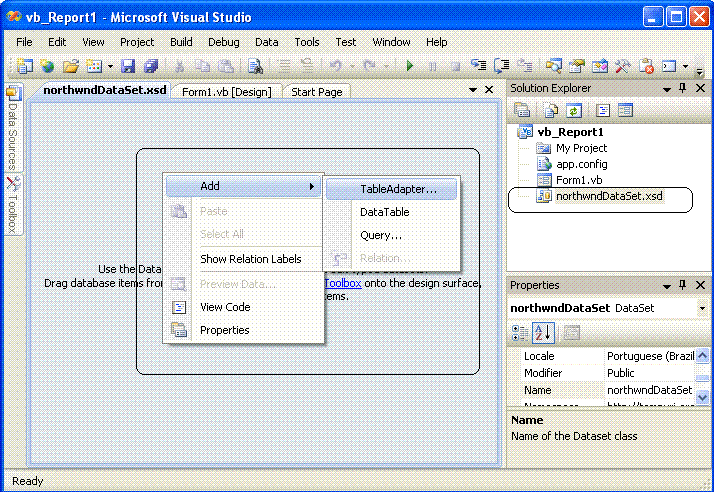Open Toolbox via hammer and wrench icon
The height and width of the screenshot is (492, 714).
point(622,67)
